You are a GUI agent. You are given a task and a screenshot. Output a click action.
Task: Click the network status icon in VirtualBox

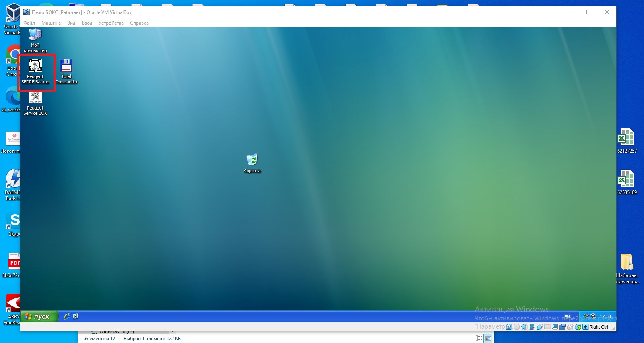[x=532, y=327]
